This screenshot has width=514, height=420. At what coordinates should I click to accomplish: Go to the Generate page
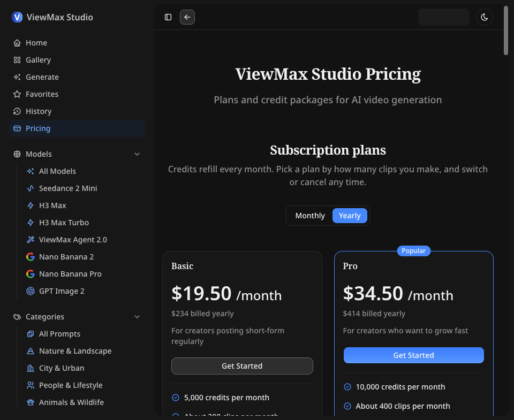(77, 77)
